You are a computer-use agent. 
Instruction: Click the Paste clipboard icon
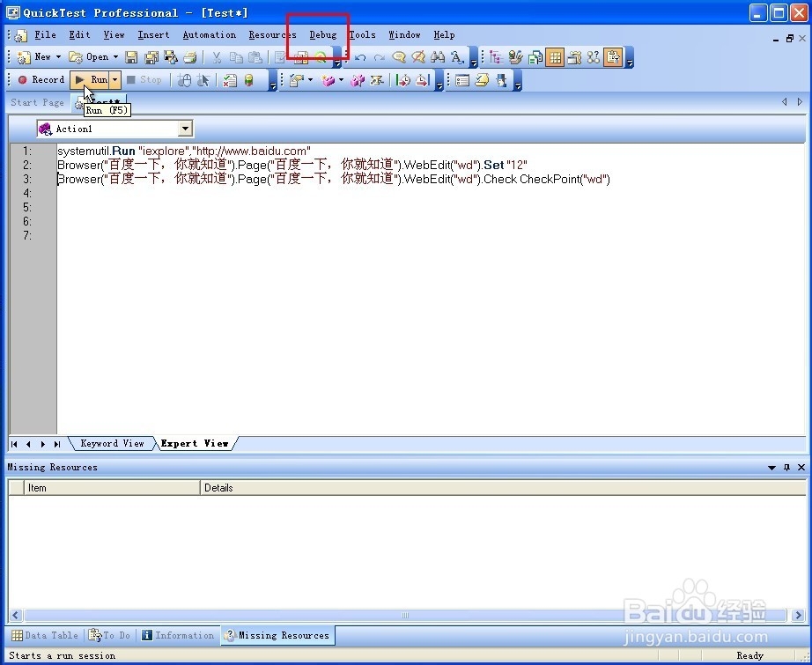point(255,57)
